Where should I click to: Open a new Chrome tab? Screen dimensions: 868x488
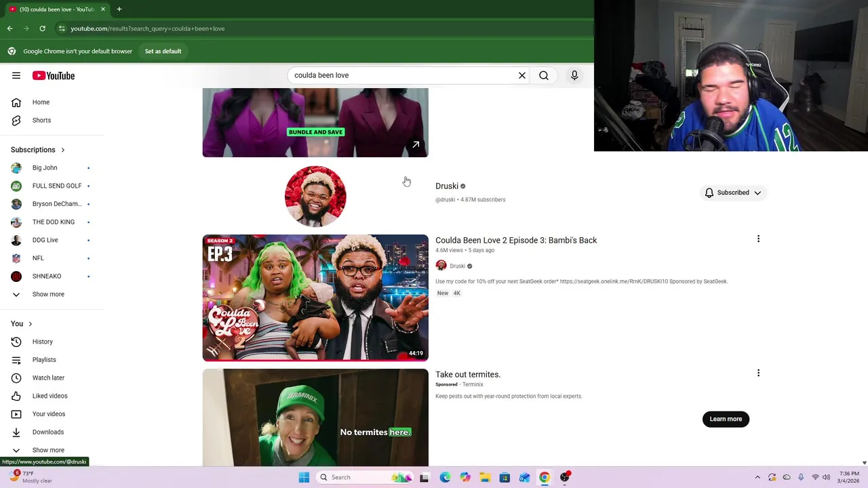tap(119, 9)
